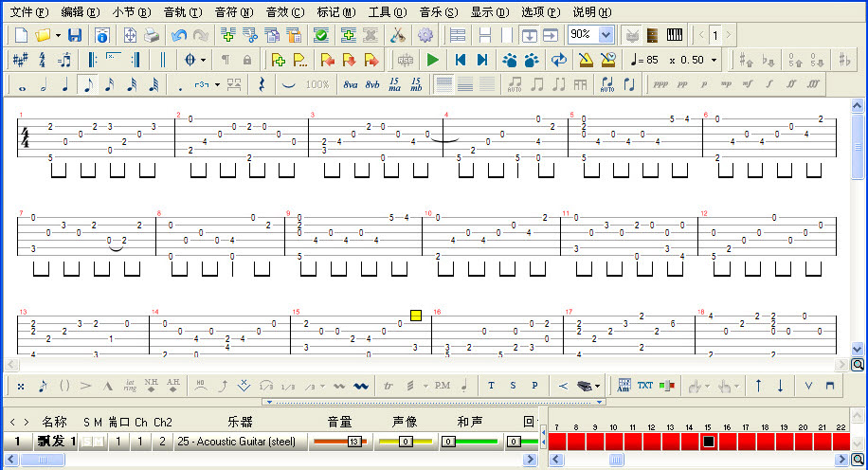Toggle artificial harmonic AH

[173, 386]
